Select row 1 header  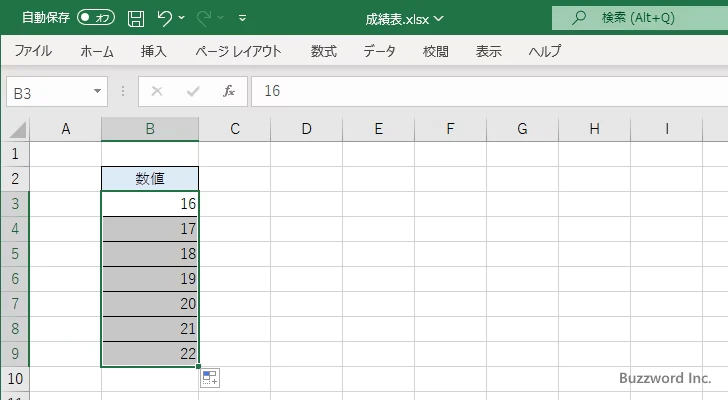[x=15, y=154]
